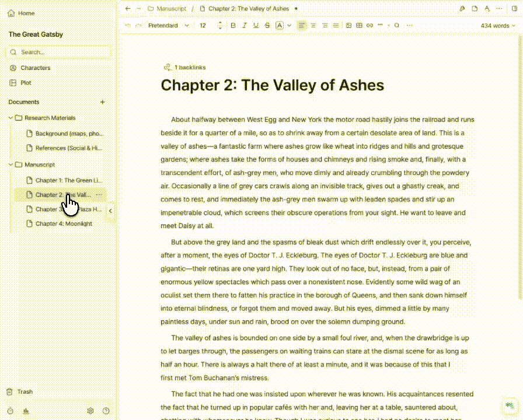Open the Characters section

30,68
